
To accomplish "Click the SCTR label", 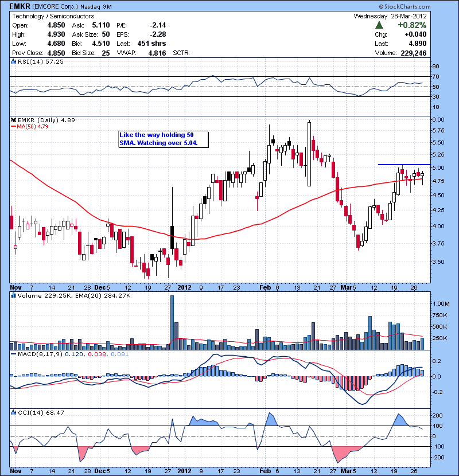I will click(181, 53).
